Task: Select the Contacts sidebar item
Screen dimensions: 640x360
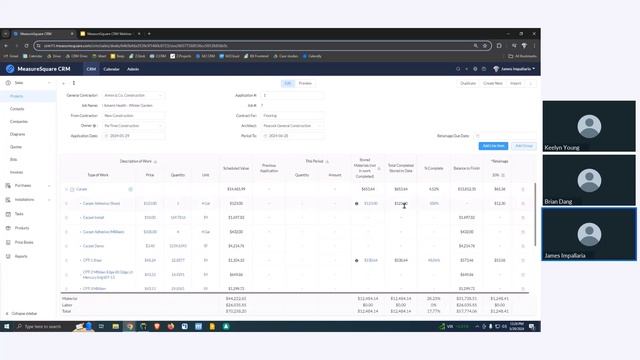Action: pos(28,109)
